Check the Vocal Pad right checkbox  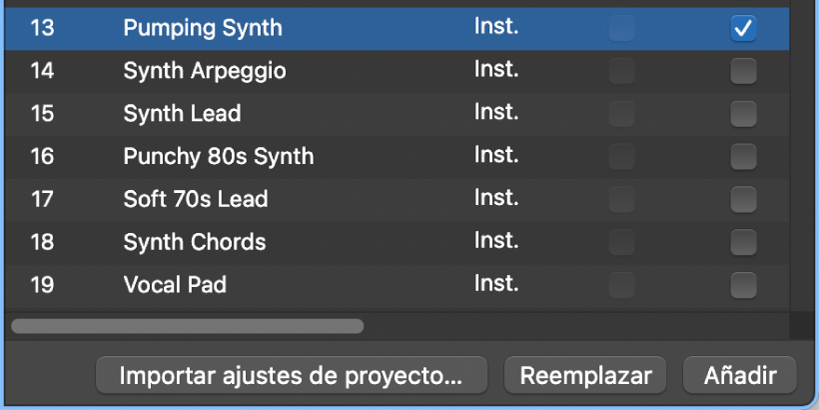[x=743, y=286]
